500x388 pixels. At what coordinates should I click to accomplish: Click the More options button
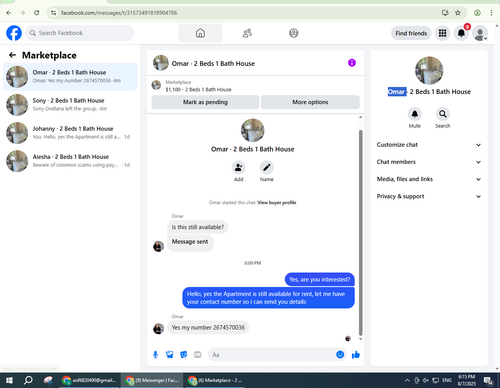pos(310,102)
